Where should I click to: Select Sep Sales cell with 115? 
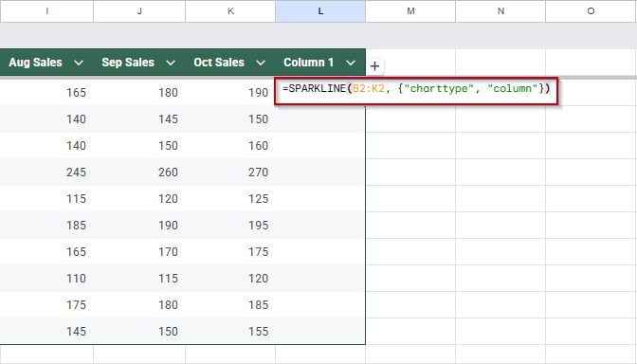click(139, 279)
